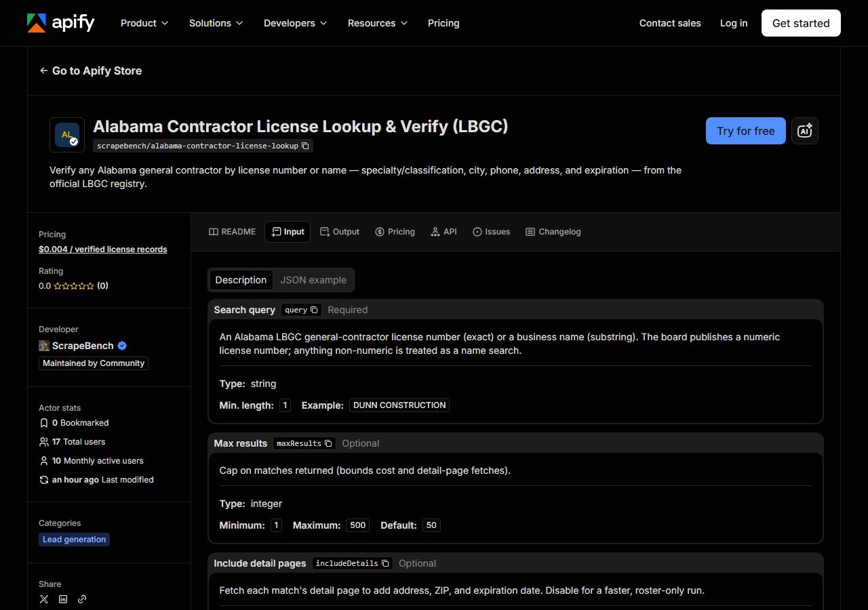The height and width of the screenshot is (610, 868).
Task: Open the $0.004 / verified license records link
Action: [103, 249]
